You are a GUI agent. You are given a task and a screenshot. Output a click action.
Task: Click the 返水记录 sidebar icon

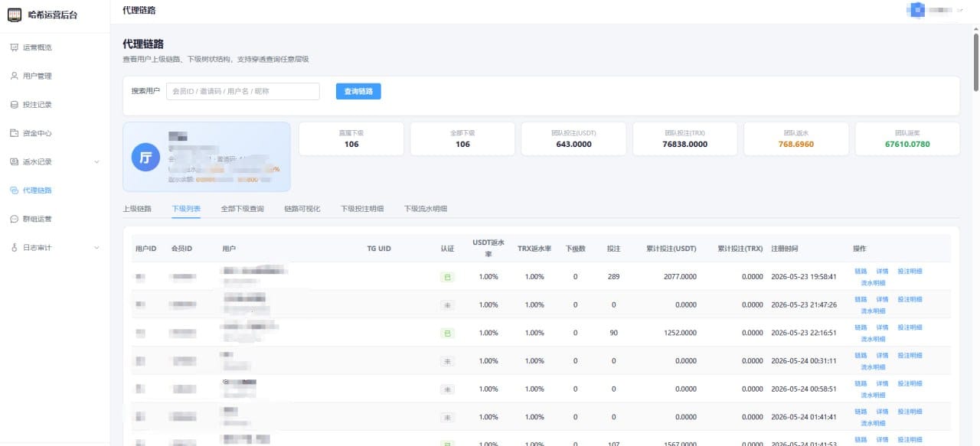14,161
